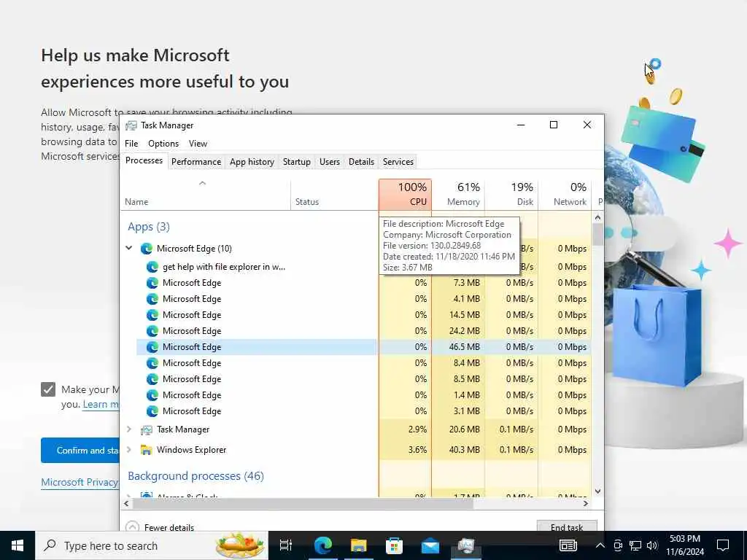Open the File menu in Task Manager
747x560 pixels.
coord(131,144)
